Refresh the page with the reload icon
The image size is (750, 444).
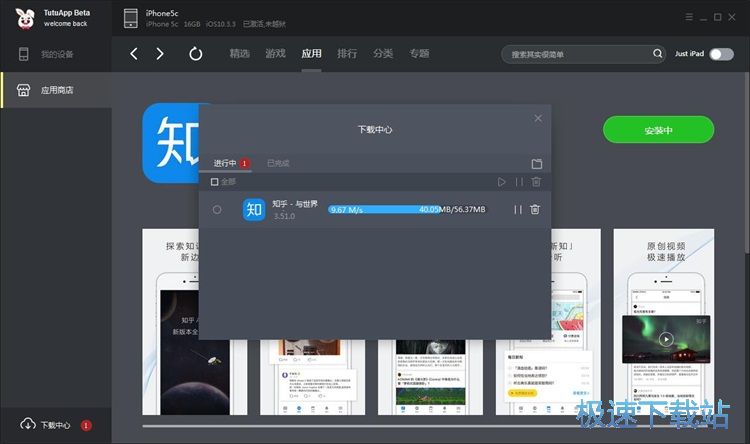[x=196, y=54]
